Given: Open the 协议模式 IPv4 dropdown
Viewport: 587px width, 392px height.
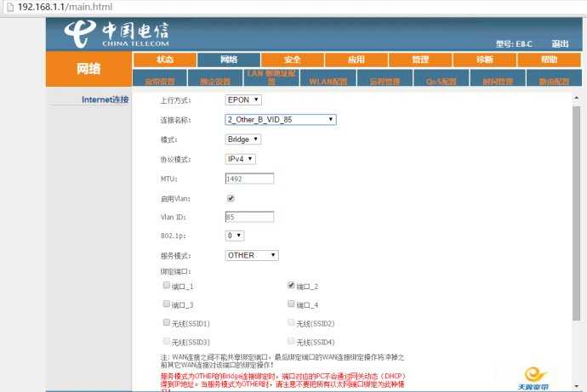Looking at the screenshot, I should pyautogui.click(x=241, y=159).
